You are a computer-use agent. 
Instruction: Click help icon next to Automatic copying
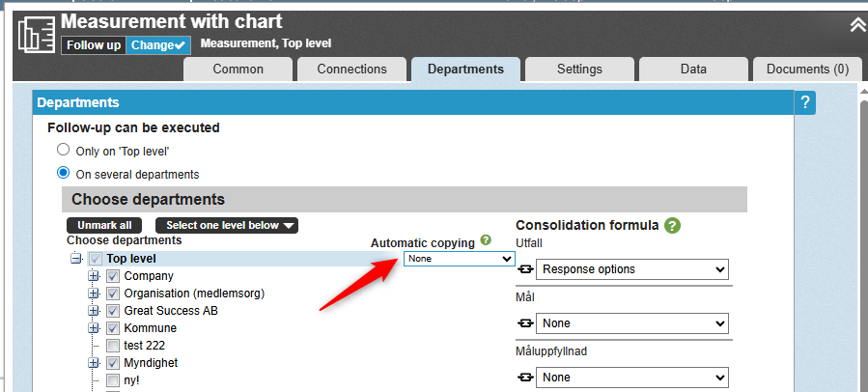coord(486,240)
